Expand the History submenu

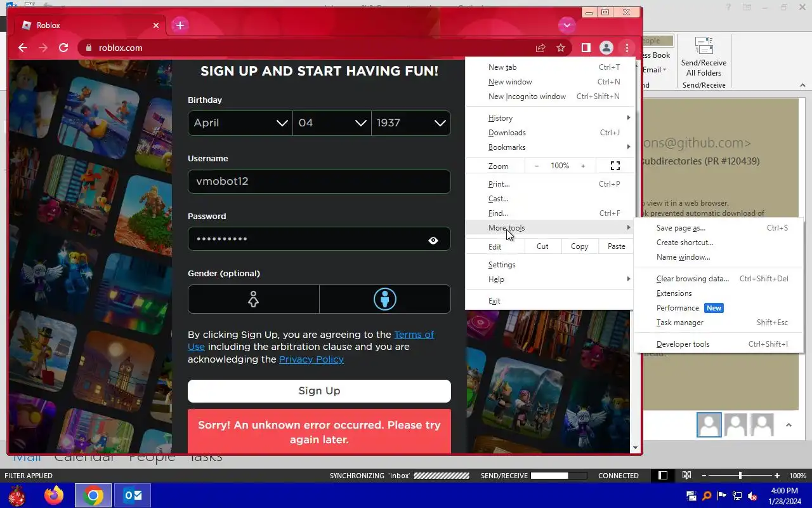click(x=549, y=118)
